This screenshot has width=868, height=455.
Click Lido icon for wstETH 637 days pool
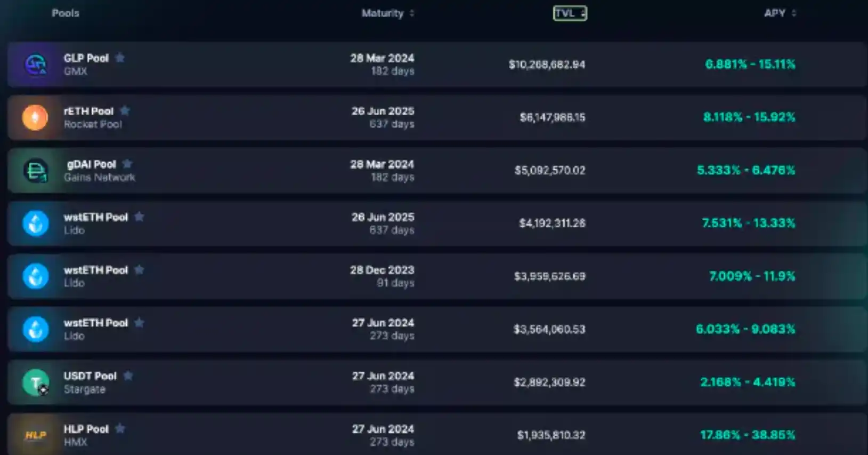[x=36, y=223]
